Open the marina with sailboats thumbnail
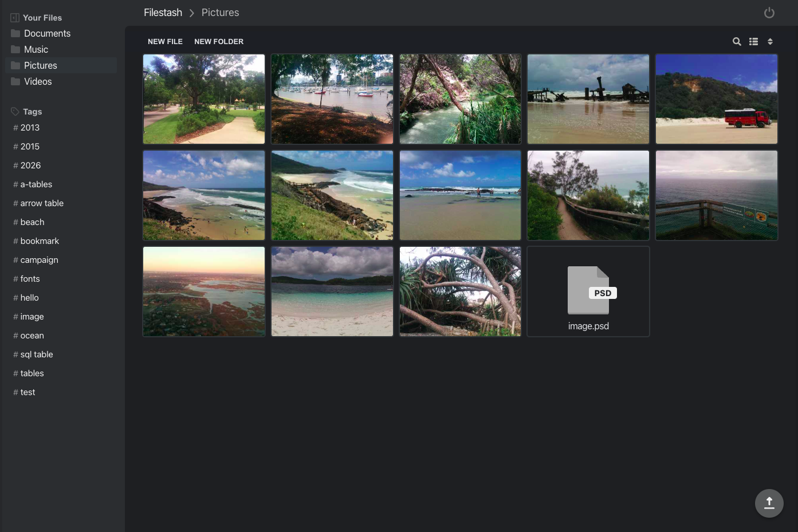This screenshot has width=798, height=532. 332,99
